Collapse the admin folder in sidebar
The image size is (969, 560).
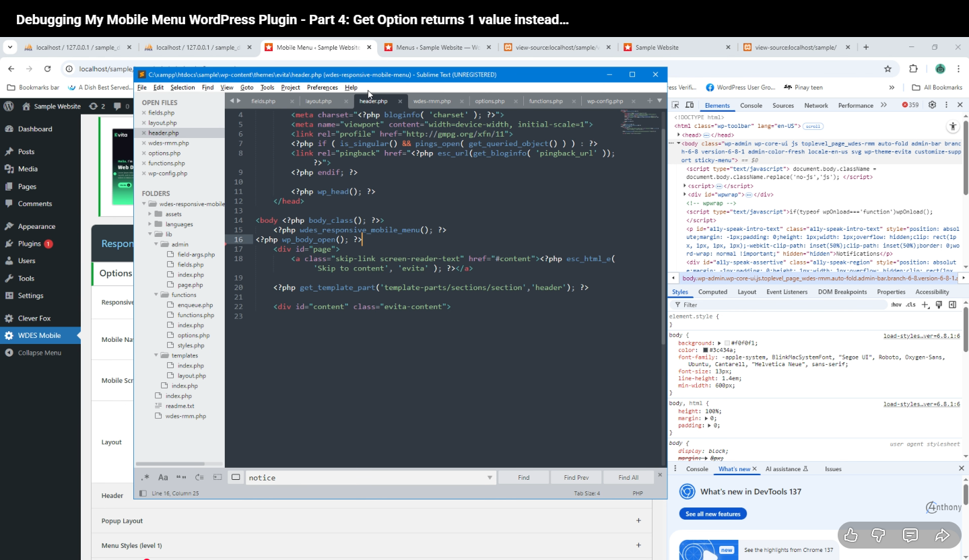[x=156, y=244]
